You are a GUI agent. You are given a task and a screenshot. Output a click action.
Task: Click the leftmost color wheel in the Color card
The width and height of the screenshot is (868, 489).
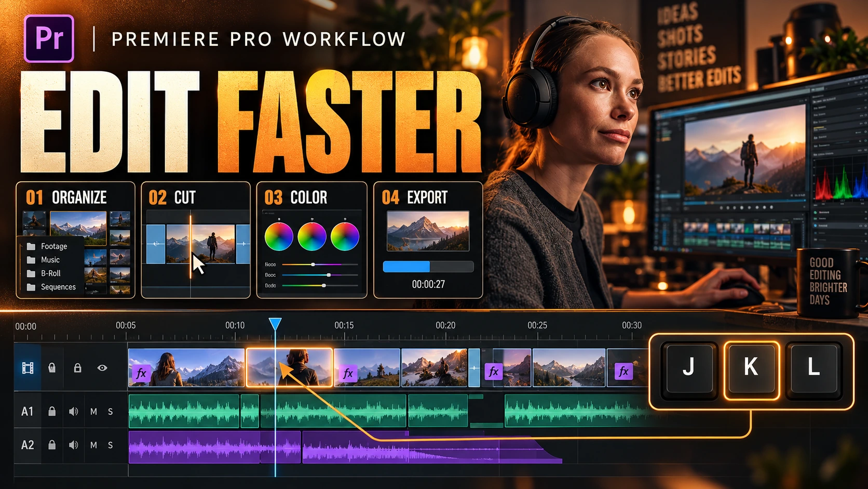click(x=279, y=236)
